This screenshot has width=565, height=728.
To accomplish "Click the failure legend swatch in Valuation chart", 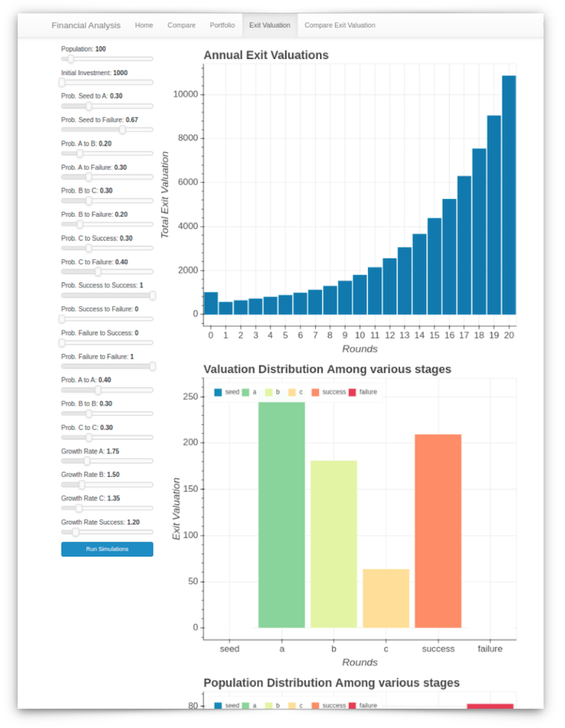I will [352, 392].
